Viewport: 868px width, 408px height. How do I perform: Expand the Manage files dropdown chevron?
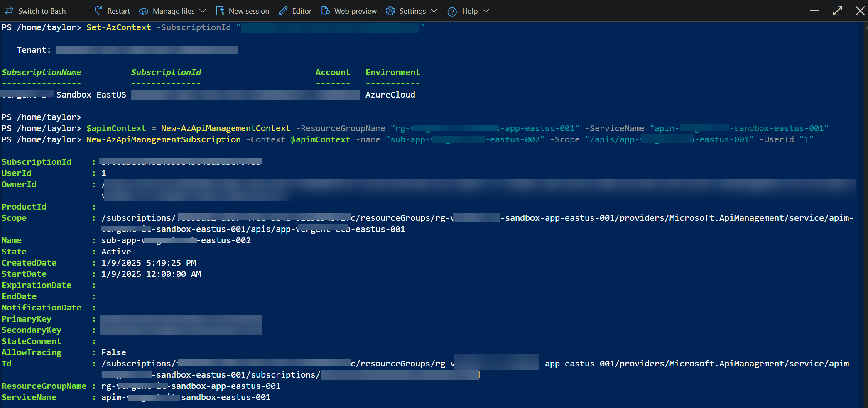(203, 11)
